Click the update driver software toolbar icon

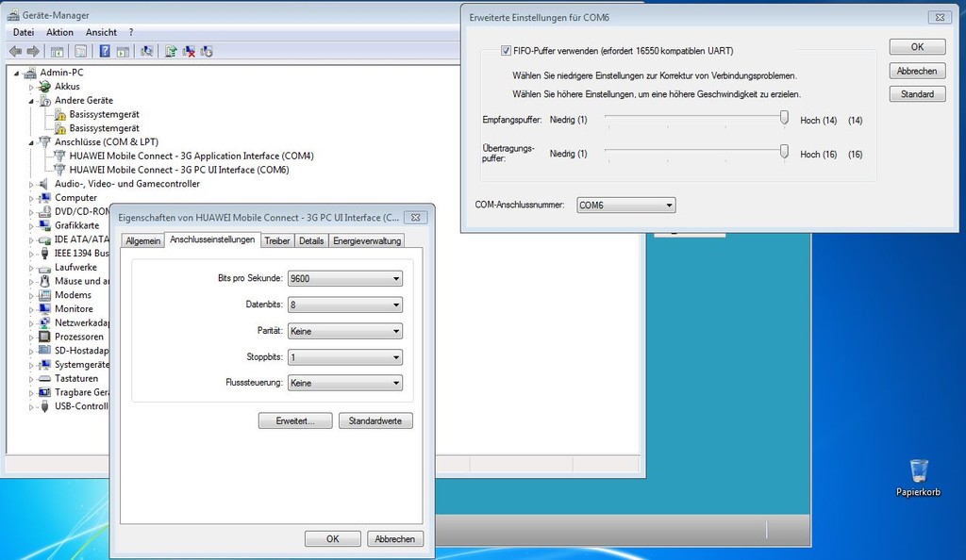coord(171,52)
